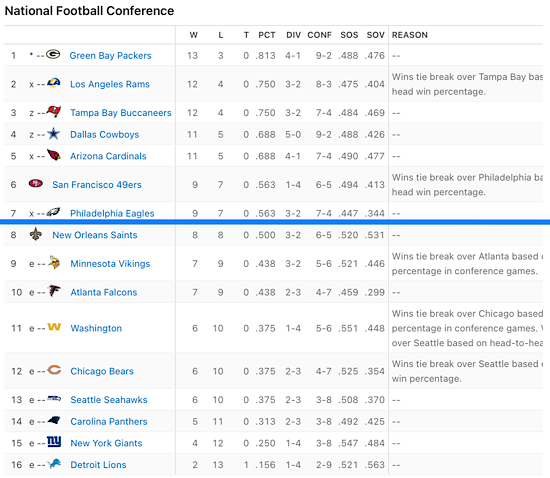Open the Washington team link

tap(96, 328)
